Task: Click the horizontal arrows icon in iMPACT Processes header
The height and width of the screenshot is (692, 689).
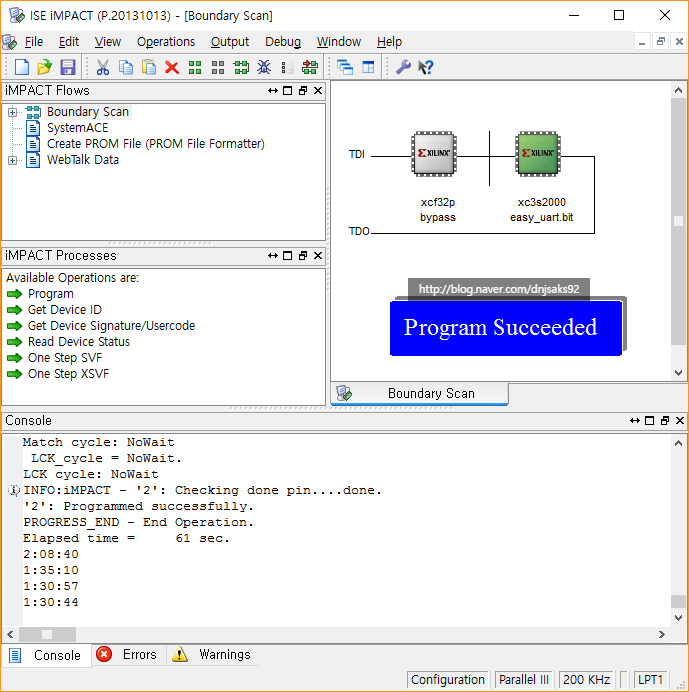Action: click(x=273, y=256)
